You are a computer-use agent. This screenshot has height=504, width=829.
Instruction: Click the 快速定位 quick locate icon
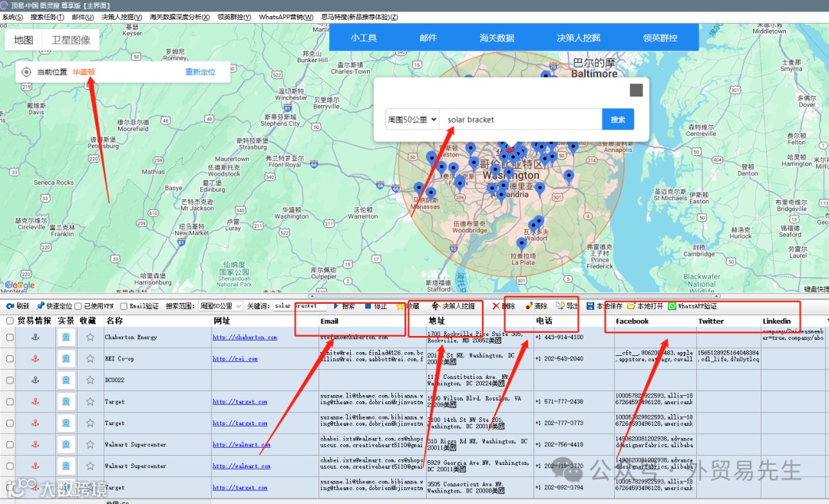40,306
